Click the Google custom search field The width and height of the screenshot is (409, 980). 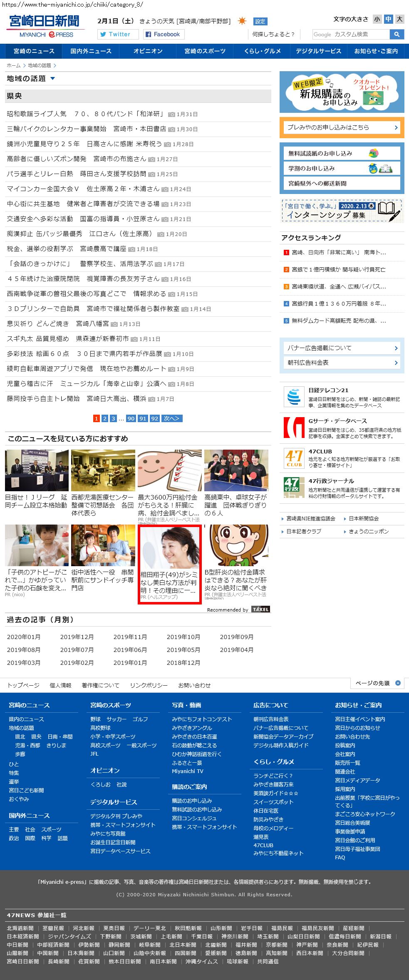pos(351,35)
